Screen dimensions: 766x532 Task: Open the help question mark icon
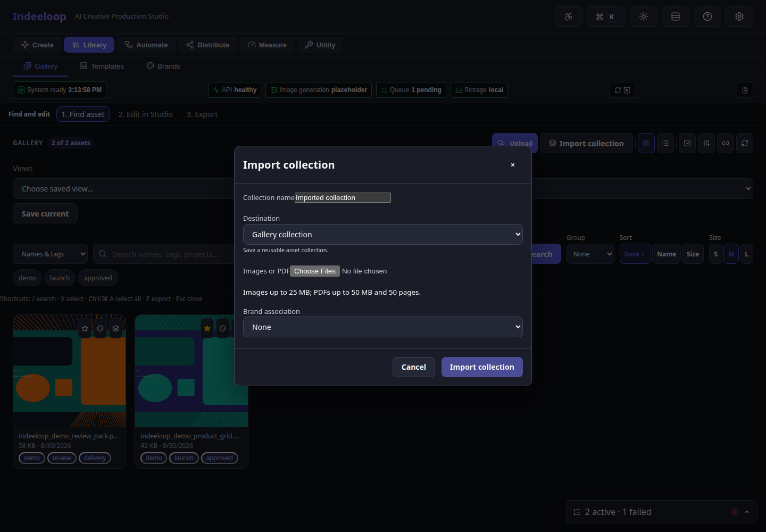707,16
